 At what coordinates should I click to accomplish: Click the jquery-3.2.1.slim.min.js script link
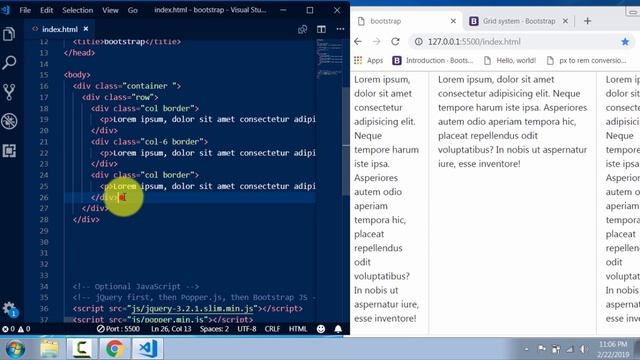(x=192, y=309)
